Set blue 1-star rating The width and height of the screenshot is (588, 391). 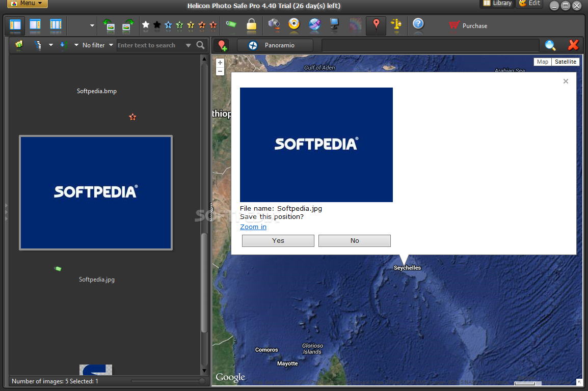click(168, 25)
